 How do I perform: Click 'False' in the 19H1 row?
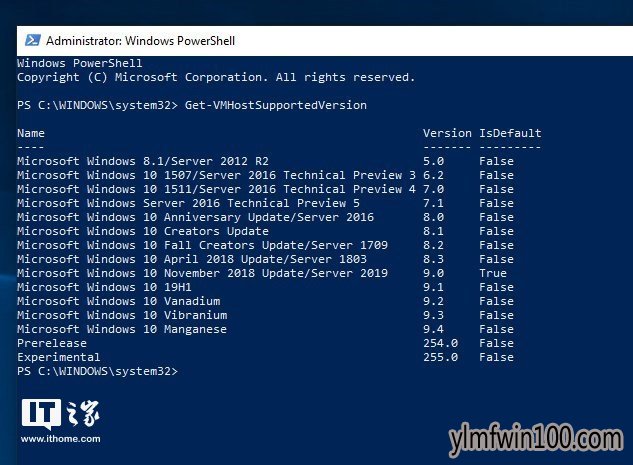point(497,287)
